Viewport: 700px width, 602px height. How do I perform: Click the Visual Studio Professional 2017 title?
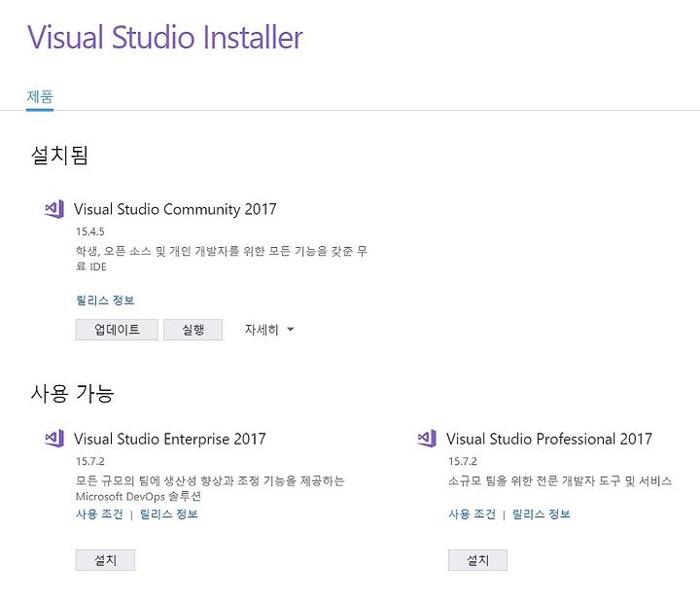[x=549, y=439]
